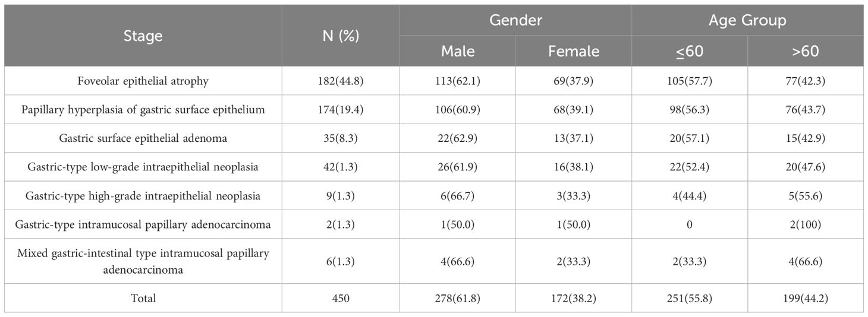
Task: Select Papillary hyperplasia of gastric surface epithelium
Action: [143, 110]
